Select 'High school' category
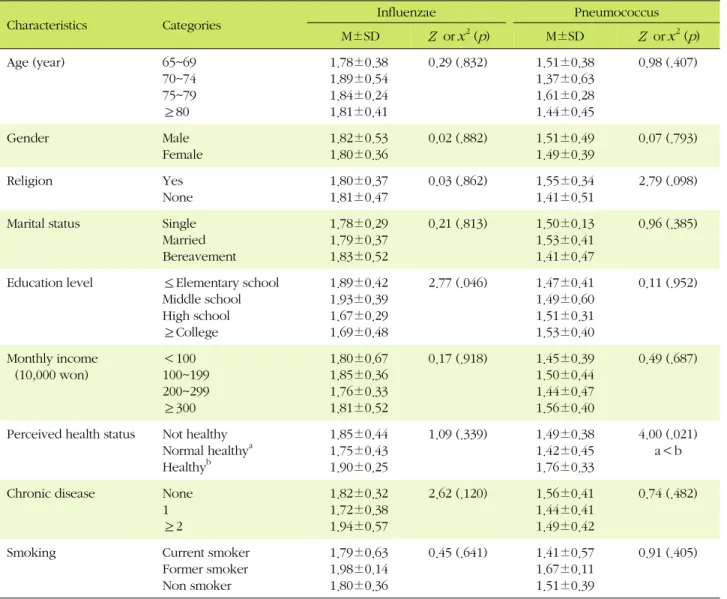This screenshot has height=599, width=727. [196, 316]
